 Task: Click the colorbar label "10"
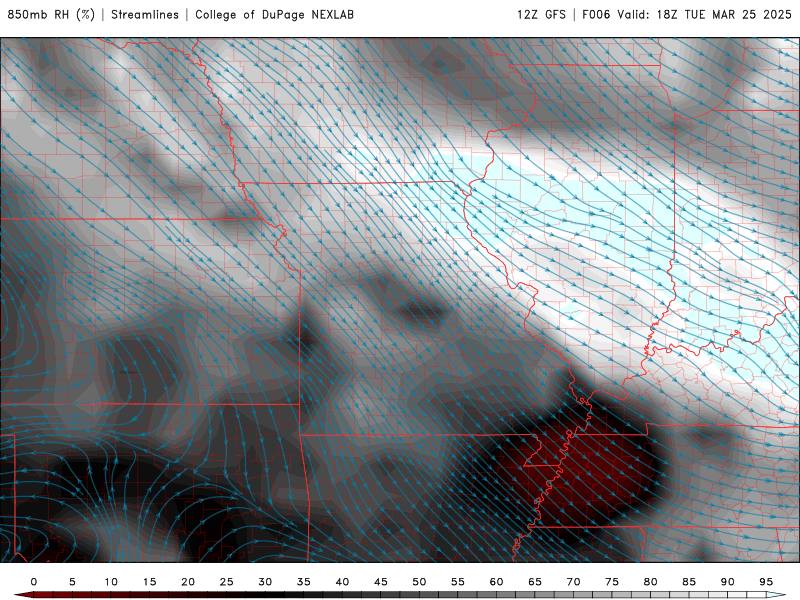[x=111, y=582]
